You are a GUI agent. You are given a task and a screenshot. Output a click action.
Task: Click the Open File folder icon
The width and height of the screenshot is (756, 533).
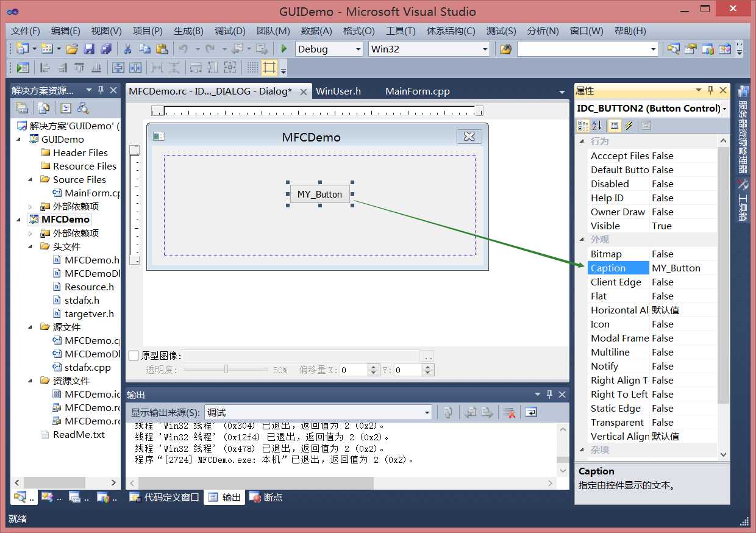tap(72, 49)
